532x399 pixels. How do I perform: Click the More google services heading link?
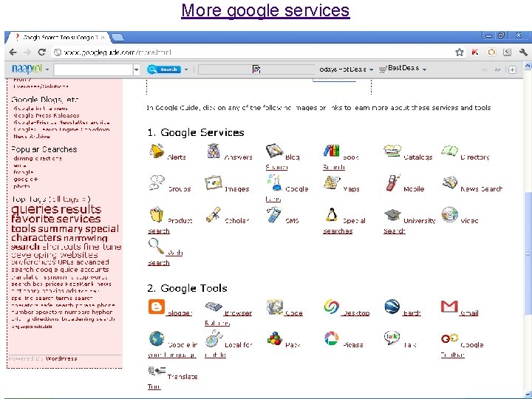265,10
